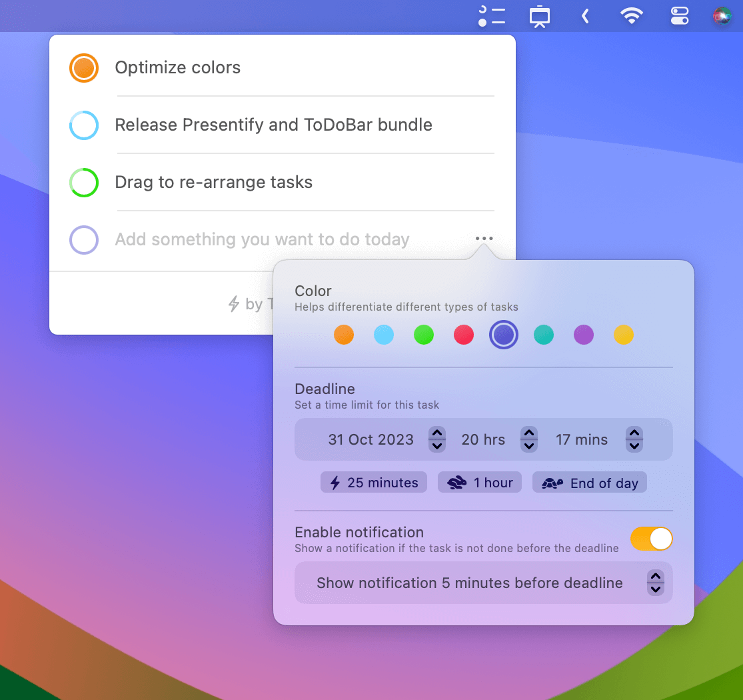Click the chevron collapse icon in menu bar
The image size is (743, 700).
pyautogui.click(x=585, y=16)
